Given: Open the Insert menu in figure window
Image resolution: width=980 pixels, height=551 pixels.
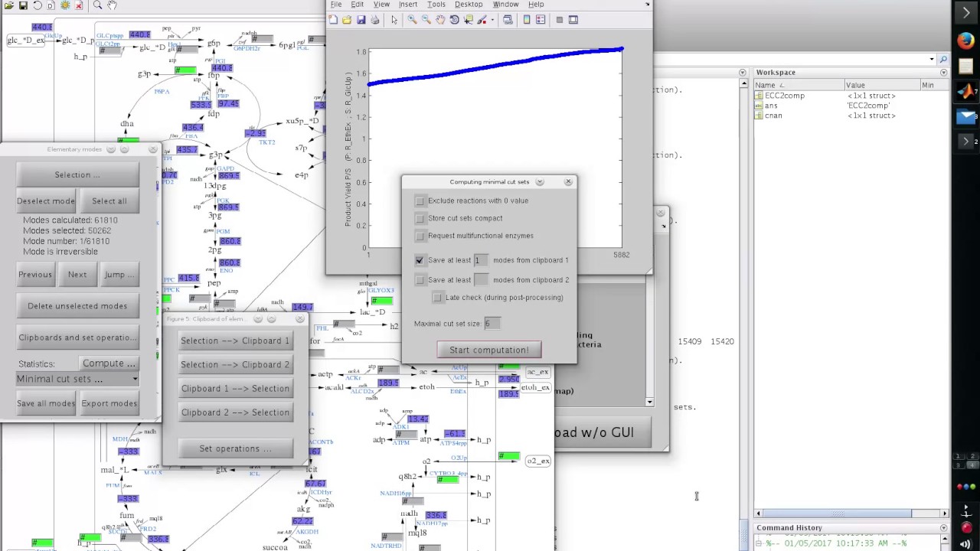Looking at the screenshot, I should point(408,5).
